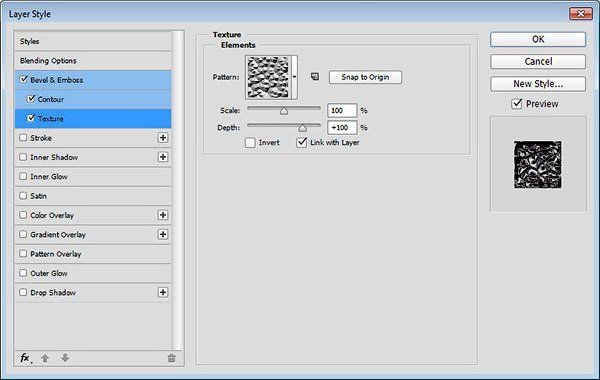The width and height of the screenshot is (600, 380).
Task: Select the Satin settings row
Action: [93, 196]
